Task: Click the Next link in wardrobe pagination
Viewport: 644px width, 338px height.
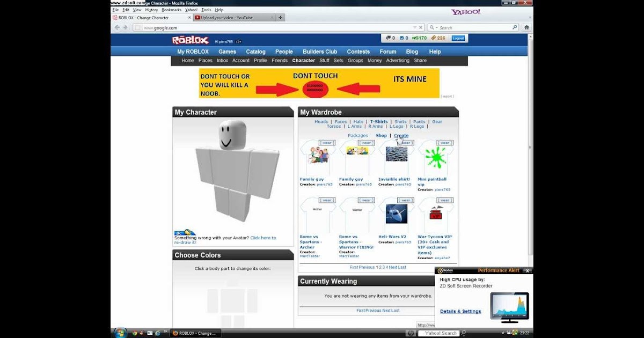Action: click(x=393, y=267)
